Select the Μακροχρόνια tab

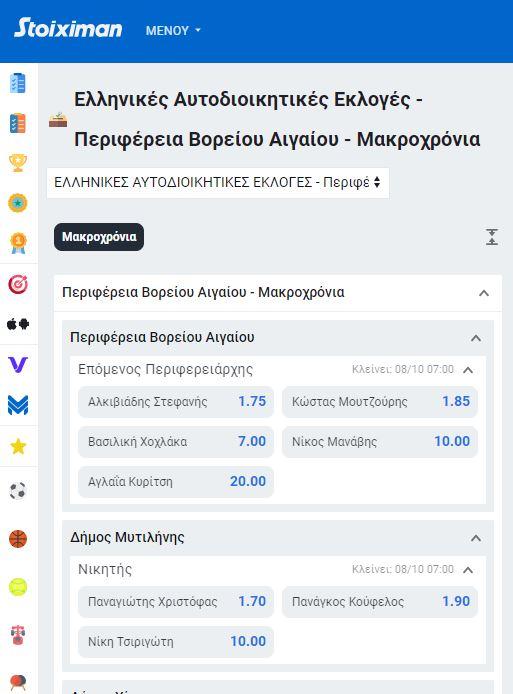(x=99, y=237)
